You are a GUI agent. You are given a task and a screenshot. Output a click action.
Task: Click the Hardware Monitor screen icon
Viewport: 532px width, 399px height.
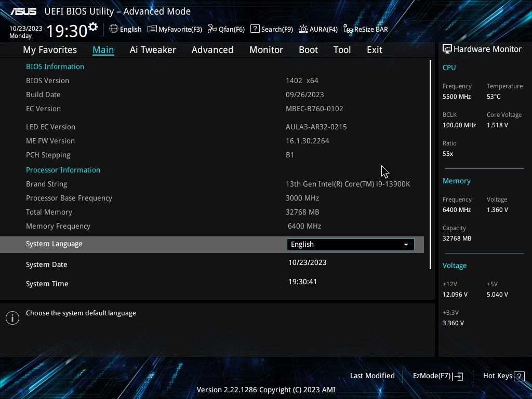pyautogui.click(x=447, y=49)
